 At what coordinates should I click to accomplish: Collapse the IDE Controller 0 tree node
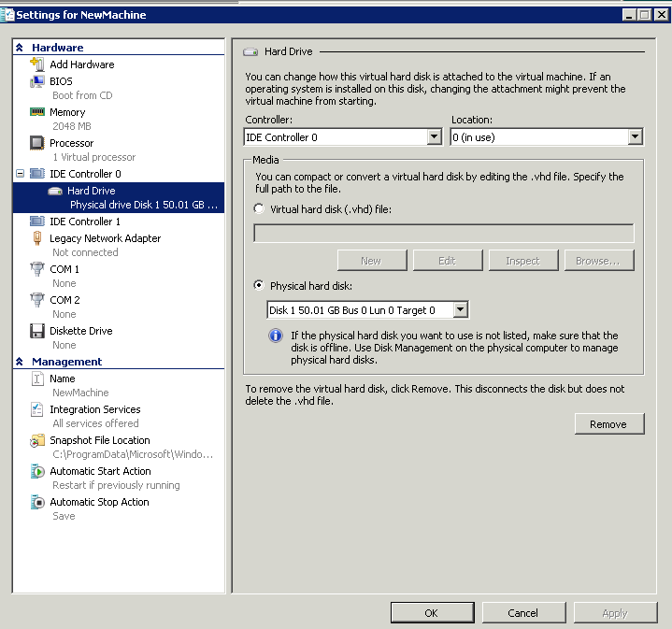(21, 174)
